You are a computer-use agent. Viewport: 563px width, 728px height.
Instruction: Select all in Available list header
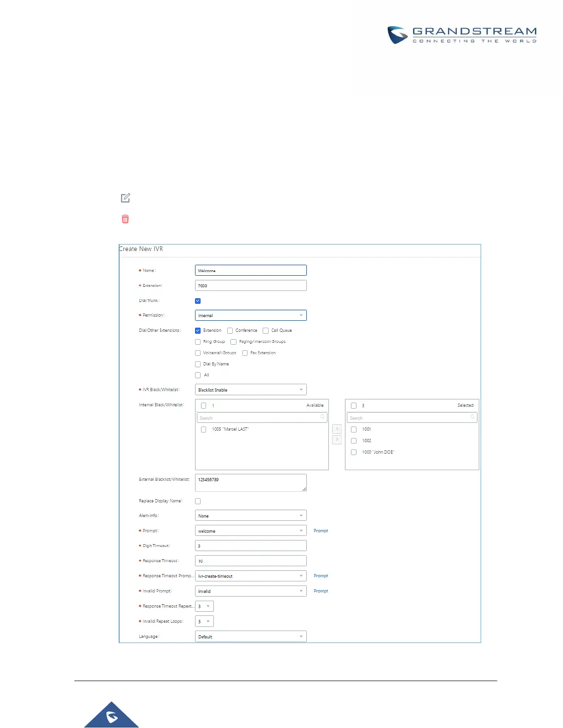pos(204,406)
